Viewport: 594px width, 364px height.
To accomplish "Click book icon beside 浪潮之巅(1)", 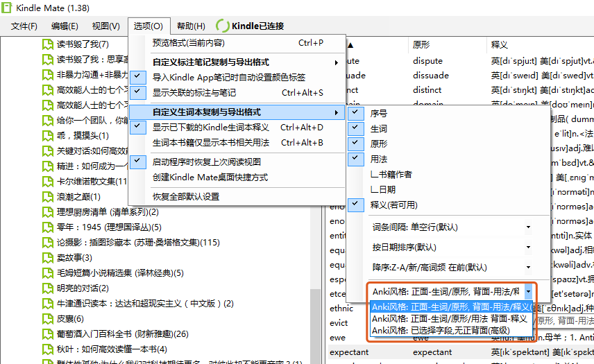I will (48, 196).
